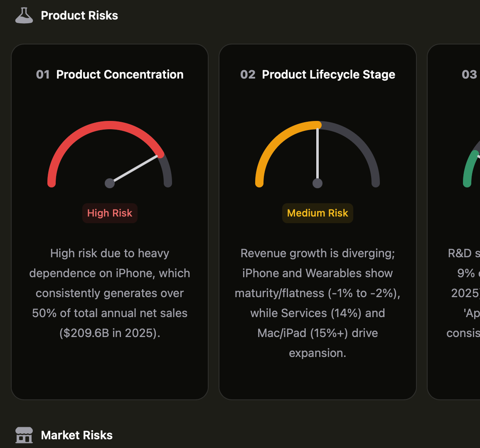Open the Product Lifecycle Stage card title
Viewport: 480px width, 448px height.
pos(328,75)
